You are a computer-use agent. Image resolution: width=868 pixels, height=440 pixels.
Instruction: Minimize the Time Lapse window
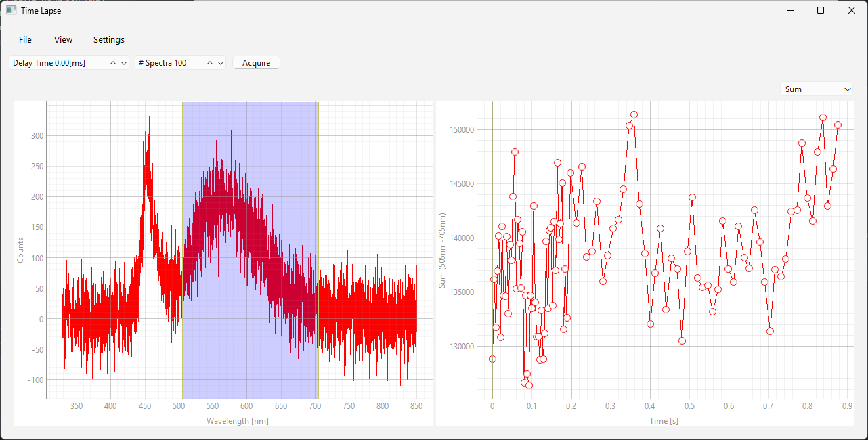click(789, 10)
